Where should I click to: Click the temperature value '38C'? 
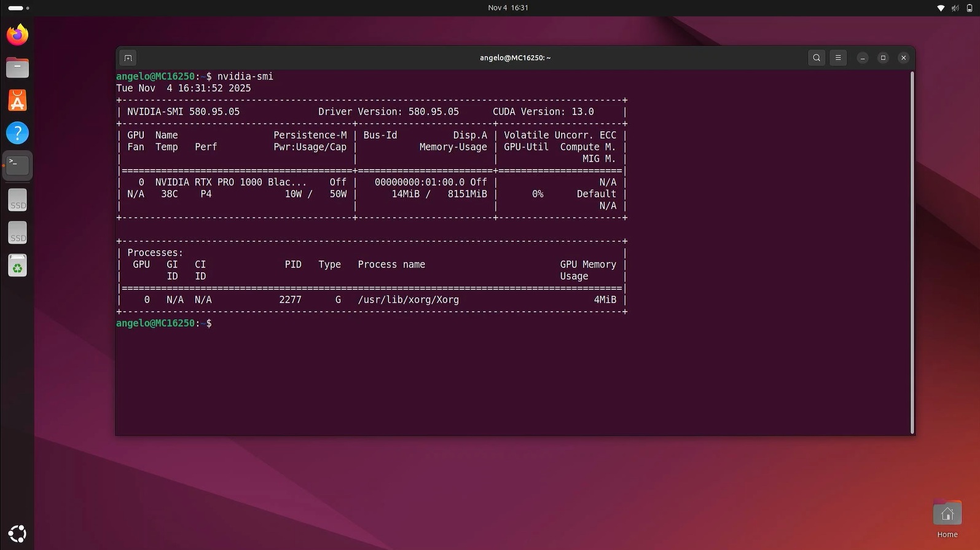coord(170,194)
